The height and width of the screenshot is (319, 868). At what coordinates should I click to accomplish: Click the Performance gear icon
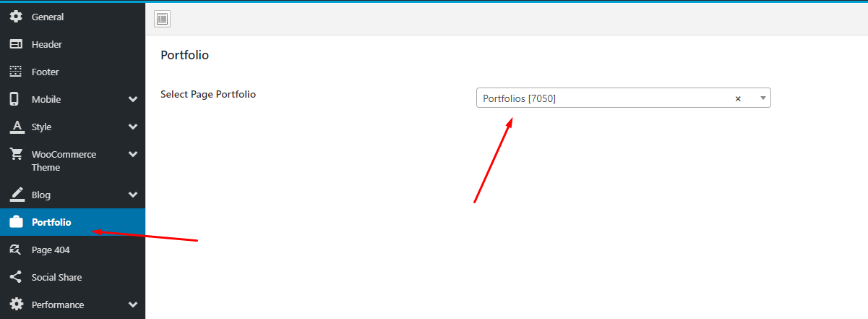tap(16, 305)
